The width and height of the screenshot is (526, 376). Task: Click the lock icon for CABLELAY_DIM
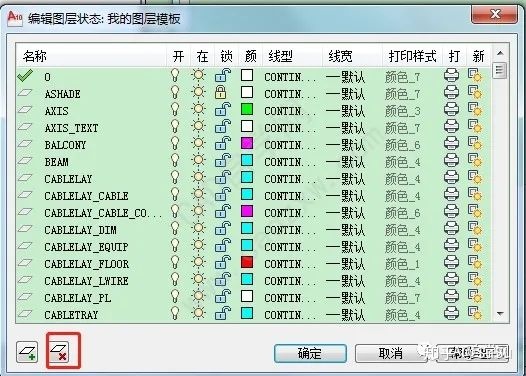pos(223,229)
